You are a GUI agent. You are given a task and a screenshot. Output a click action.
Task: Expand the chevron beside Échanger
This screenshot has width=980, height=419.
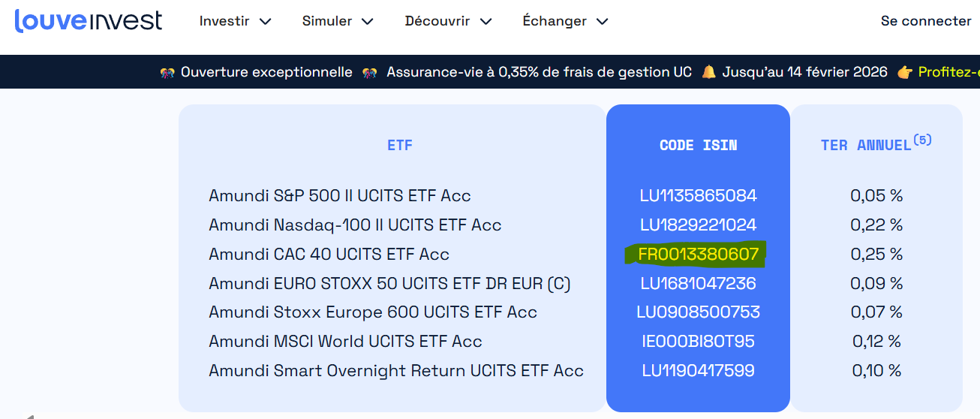(602, 22)
